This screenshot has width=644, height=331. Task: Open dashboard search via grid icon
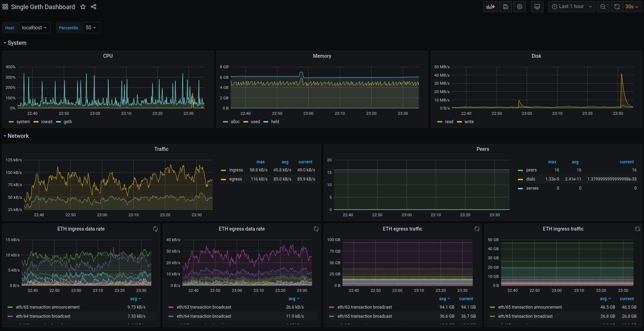tap(5, 7)
